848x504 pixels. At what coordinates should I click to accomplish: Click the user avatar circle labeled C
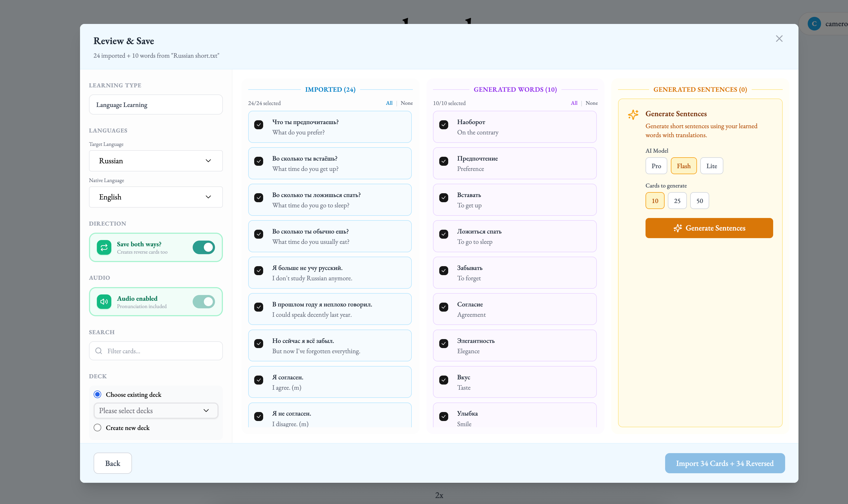(x=814, y=24)
